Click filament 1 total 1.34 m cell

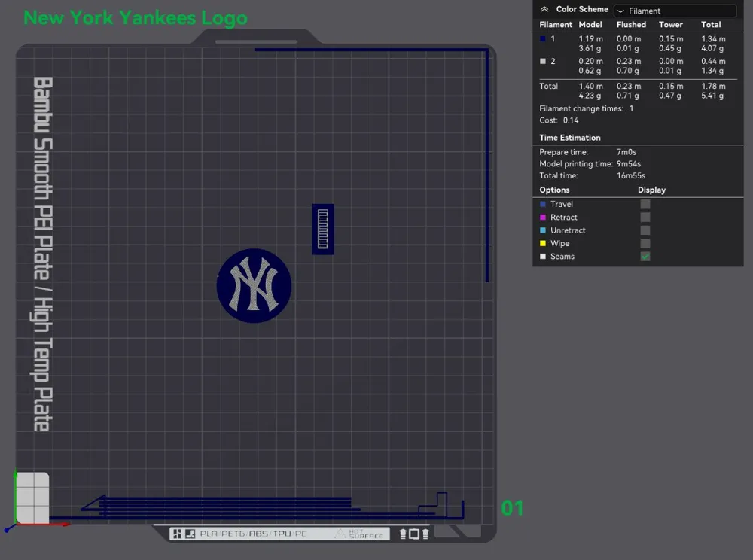(x=713, y=39)
